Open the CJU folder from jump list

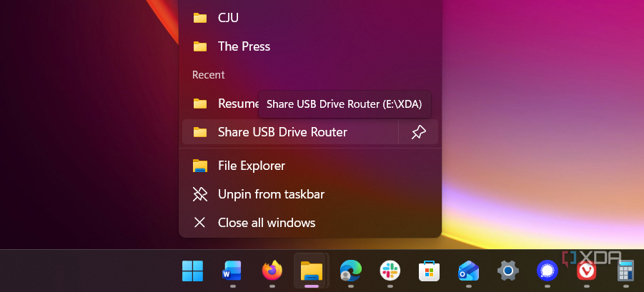[x=310, y=18]
